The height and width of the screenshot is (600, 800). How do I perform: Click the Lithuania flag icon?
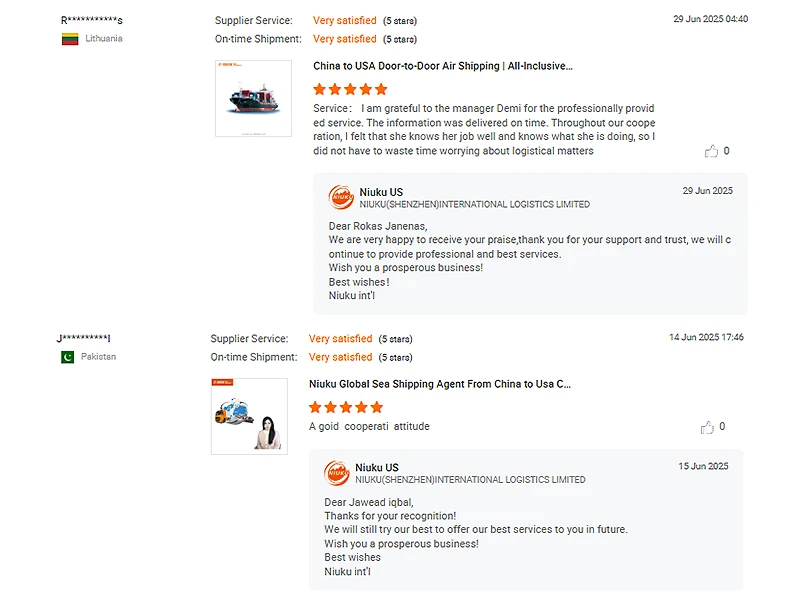pyautogui.click(x=70, y=39)
